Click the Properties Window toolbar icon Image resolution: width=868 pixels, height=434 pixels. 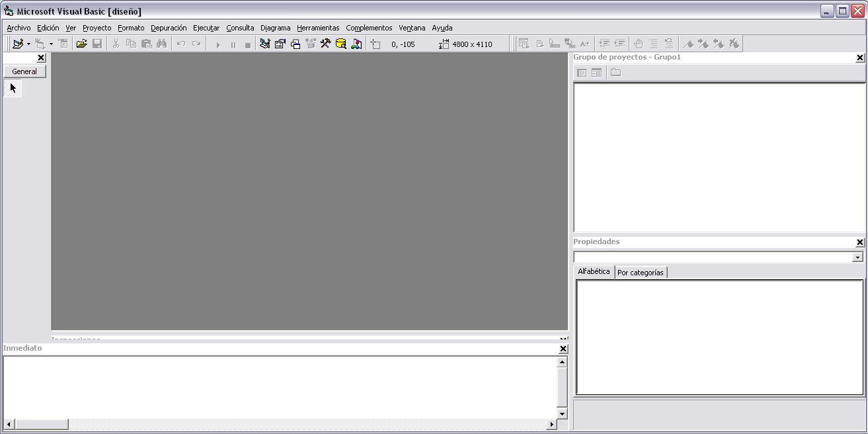(280, 44)
